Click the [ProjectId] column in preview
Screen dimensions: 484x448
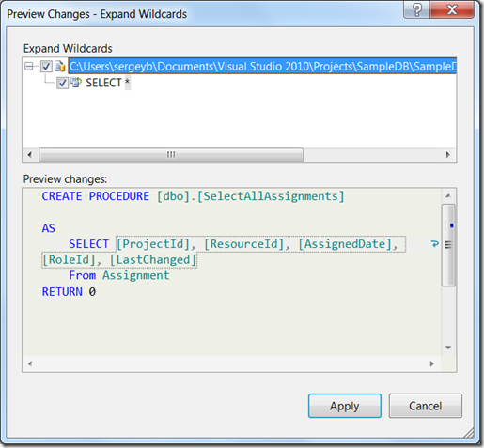point(153,244)
